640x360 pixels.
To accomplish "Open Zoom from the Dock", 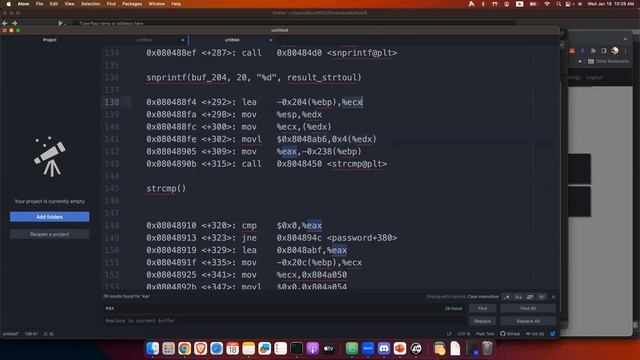I will (368, 349).
